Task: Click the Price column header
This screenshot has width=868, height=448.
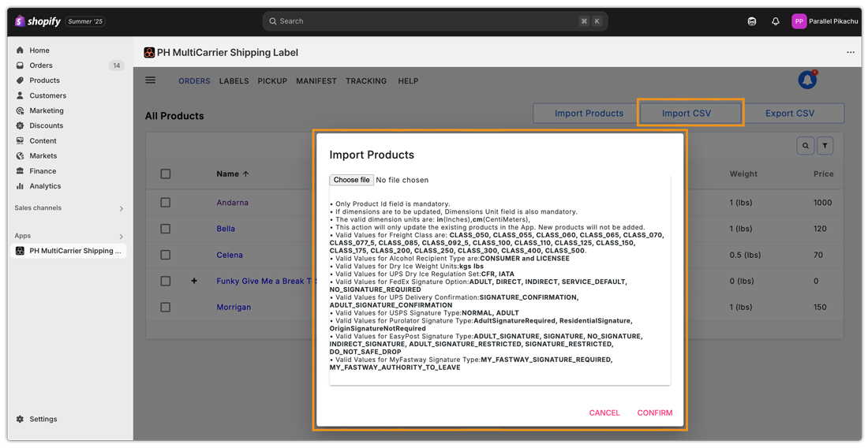Action: pyautogui.click(x=823, y=174)
